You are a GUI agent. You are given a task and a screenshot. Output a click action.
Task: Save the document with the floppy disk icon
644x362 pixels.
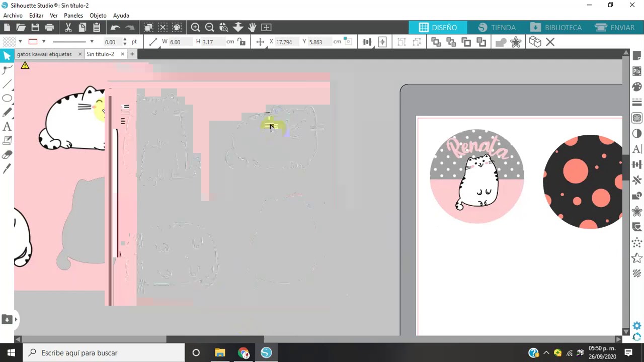pyautogui.click(x=35, y=27)
